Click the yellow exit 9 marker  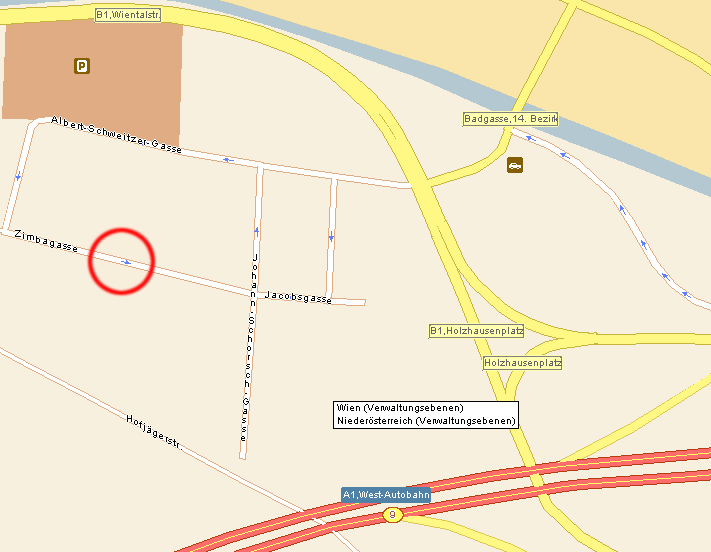(393, 515)
